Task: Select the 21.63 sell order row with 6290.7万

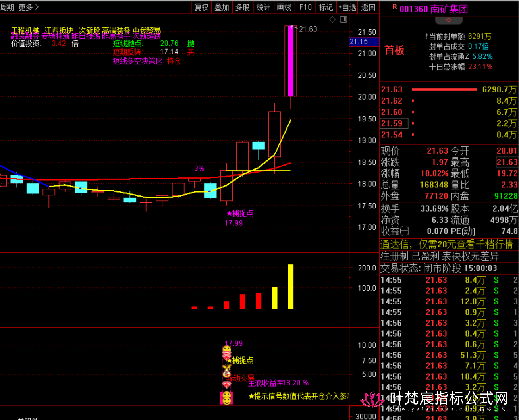Action: tap(449, 90)
